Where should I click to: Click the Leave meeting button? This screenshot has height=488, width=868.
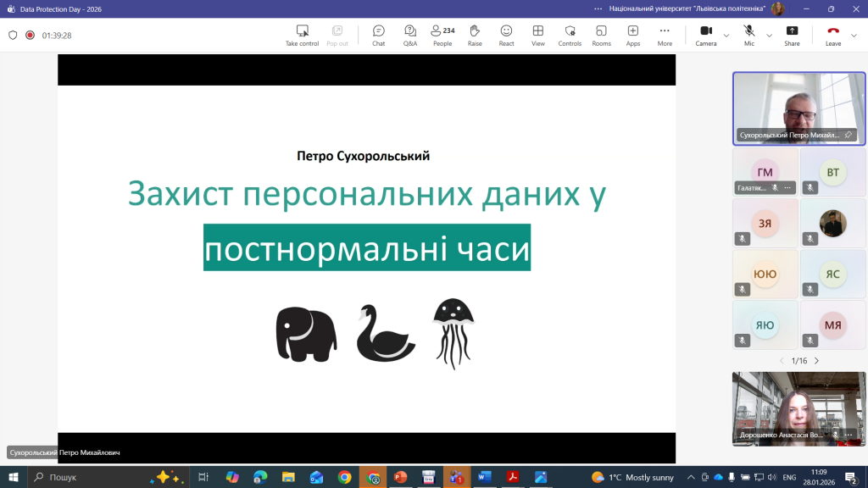pyautogui.click(x=833, y=35)
